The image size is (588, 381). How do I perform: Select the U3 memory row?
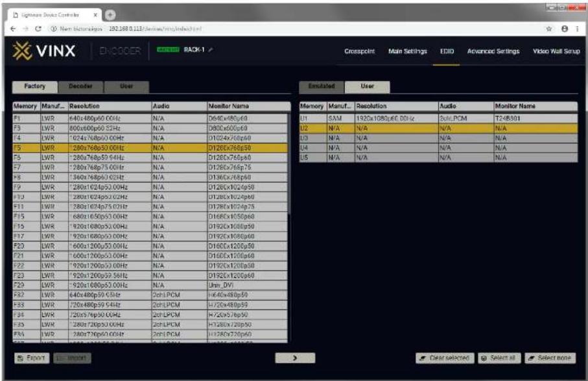[x=438, y=138]
